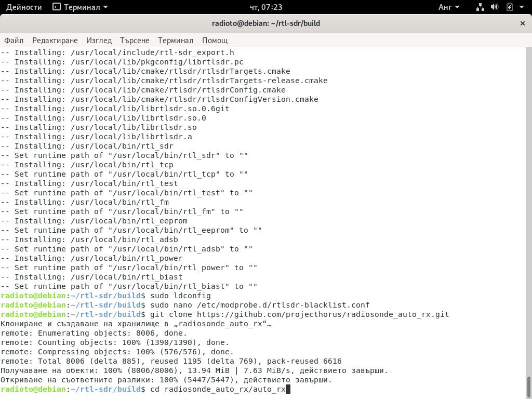Image resolution: width=532 pixels, height=399 pixels.
Task: Open the Изглед menu
Action: (99, 41)
